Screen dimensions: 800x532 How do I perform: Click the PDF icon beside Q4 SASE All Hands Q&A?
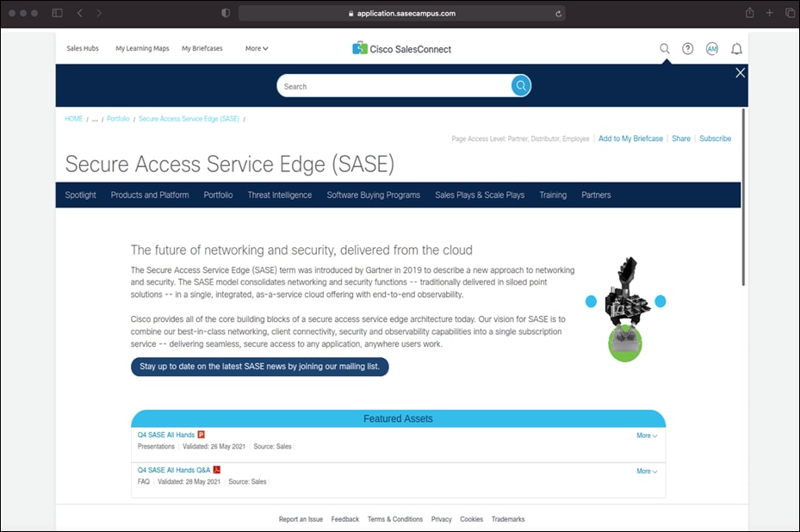pos(217,469)
